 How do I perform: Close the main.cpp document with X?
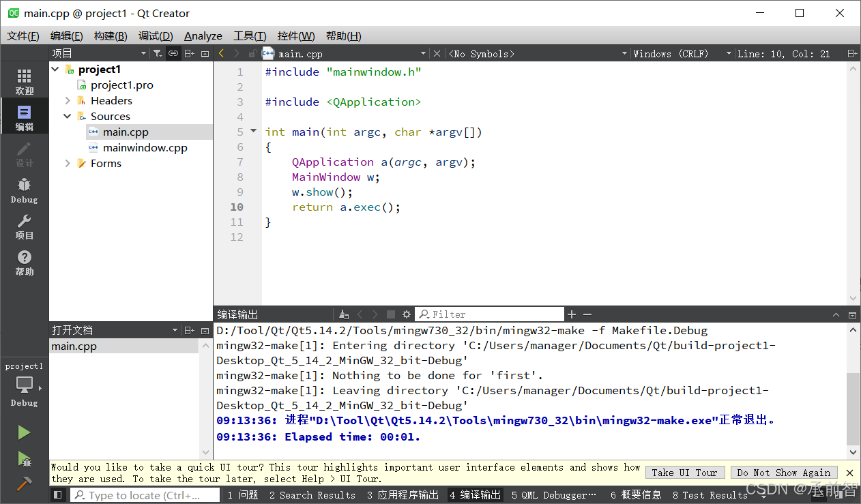click(x=437, y=53)
